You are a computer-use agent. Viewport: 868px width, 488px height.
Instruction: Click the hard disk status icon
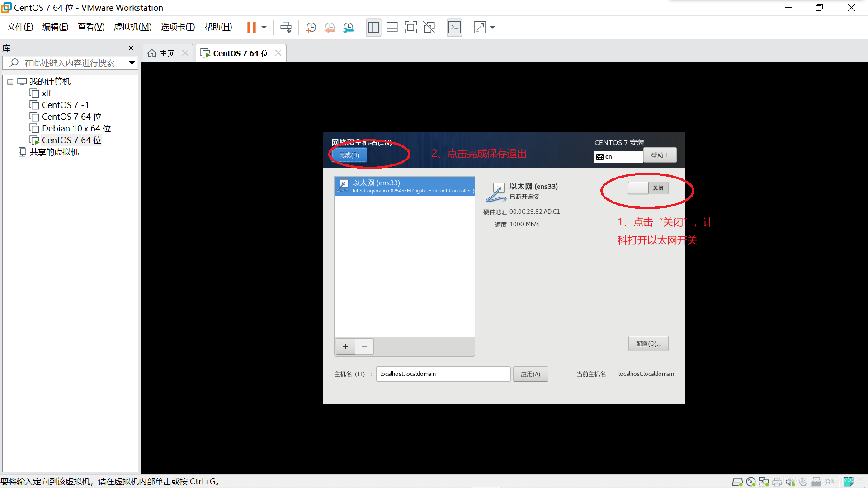pos(737,482)
